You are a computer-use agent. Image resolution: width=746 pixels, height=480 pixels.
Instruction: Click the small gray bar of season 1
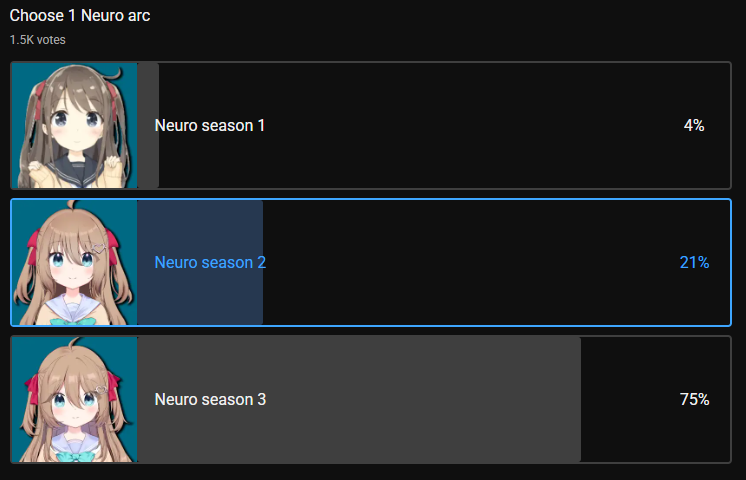[148, 160]
